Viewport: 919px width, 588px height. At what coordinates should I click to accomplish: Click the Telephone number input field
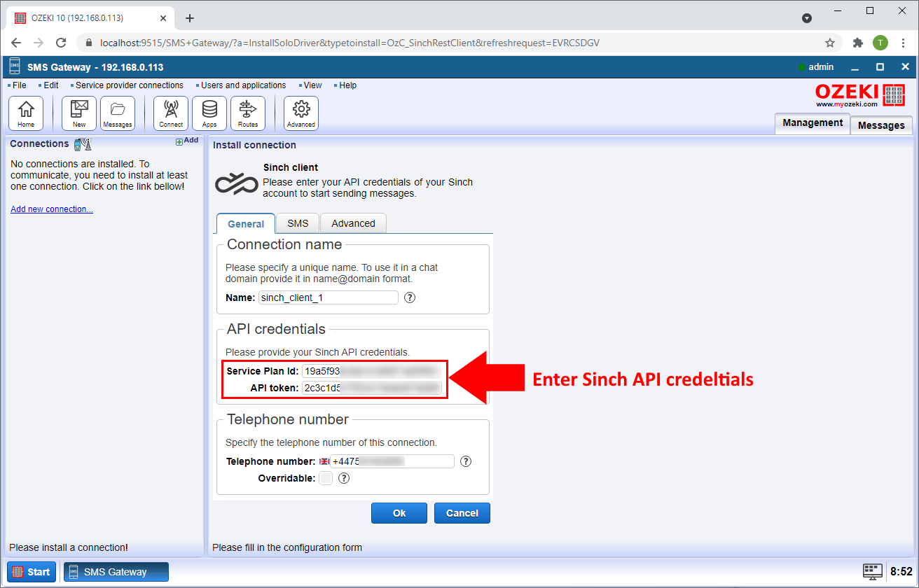point(392,461)
